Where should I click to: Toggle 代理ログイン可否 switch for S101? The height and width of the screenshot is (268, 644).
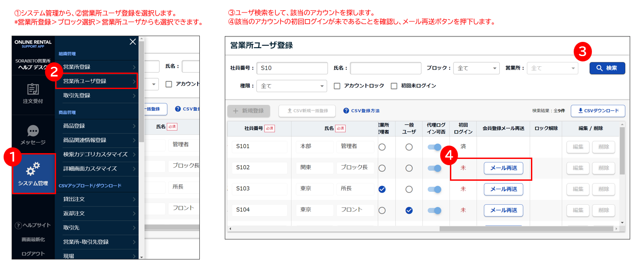[x=434, y=147]
